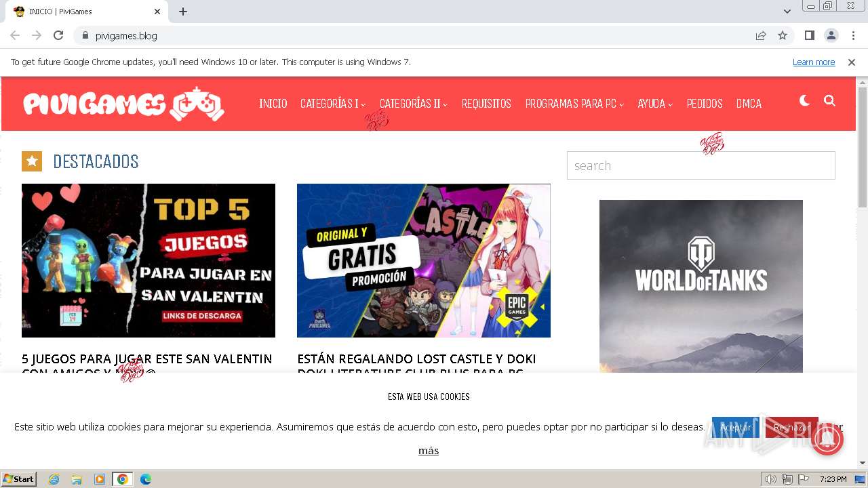Go forward in browser history
The width and height of the screenshot is (868, 488).
coord(37,35)
